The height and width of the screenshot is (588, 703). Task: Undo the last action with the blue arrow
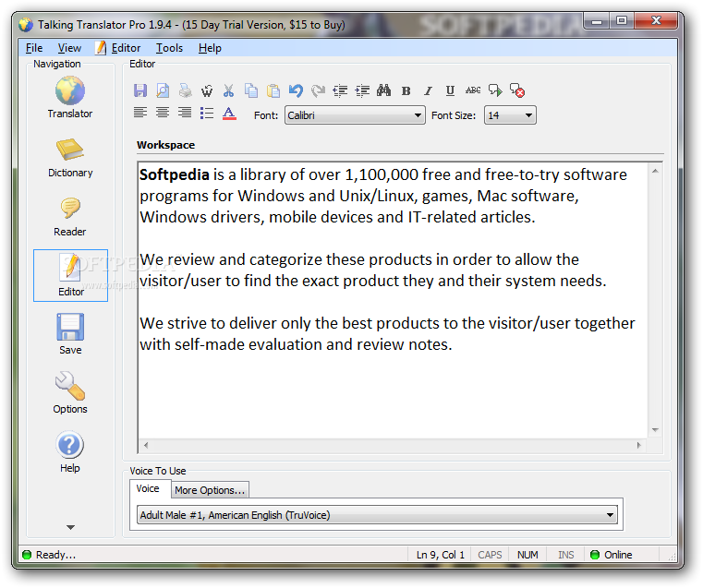[x=296, y=90]
